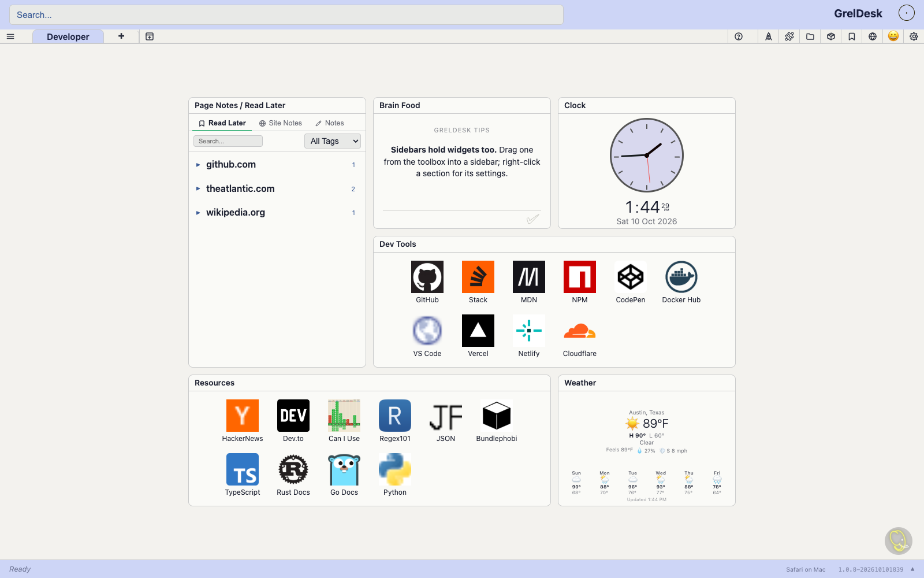
Task: Click the smiley emoji icon
Action: point(893,36)
